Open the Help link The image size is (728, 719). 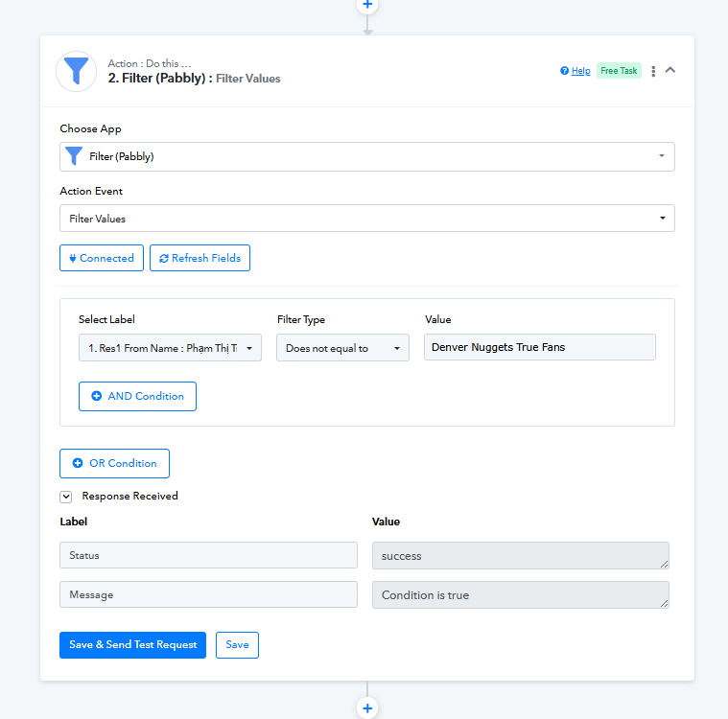(581, 71)
